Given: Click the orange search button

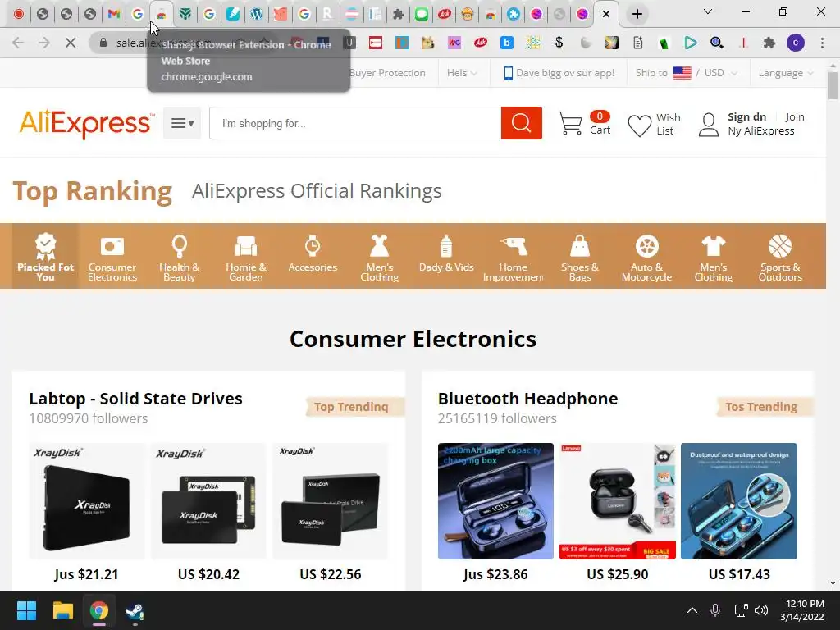Looking at the screenshot, I should pyautogui.click(x=521, y=123).
